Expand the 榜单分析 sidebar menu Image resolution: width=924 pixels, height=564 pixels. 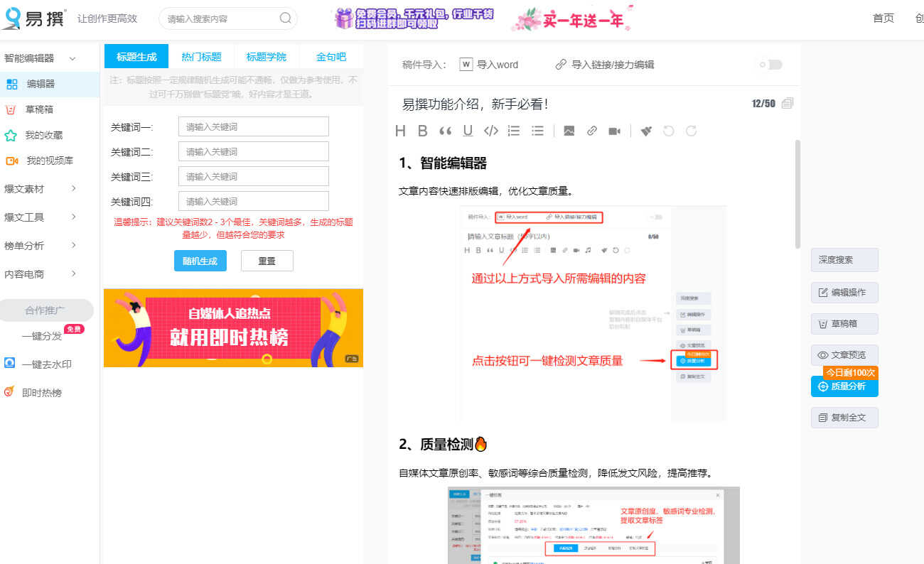point(40,246)
